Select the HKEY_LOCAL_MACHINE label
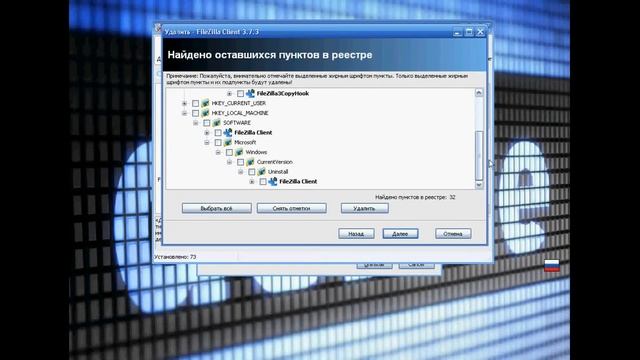This screenshot has width=640, height=360. click(x=240, y=113)
